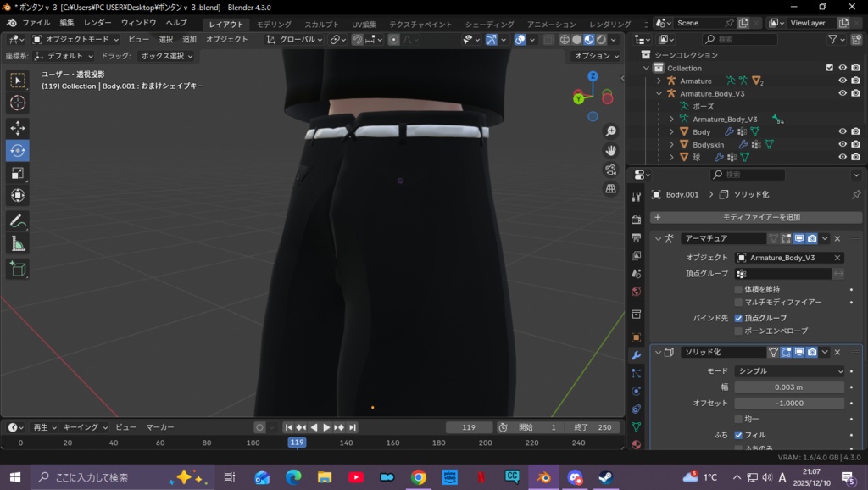The image size is (868, 490).
Task: Switch to the スカルプト workspace tab
Action: (321, 25)
